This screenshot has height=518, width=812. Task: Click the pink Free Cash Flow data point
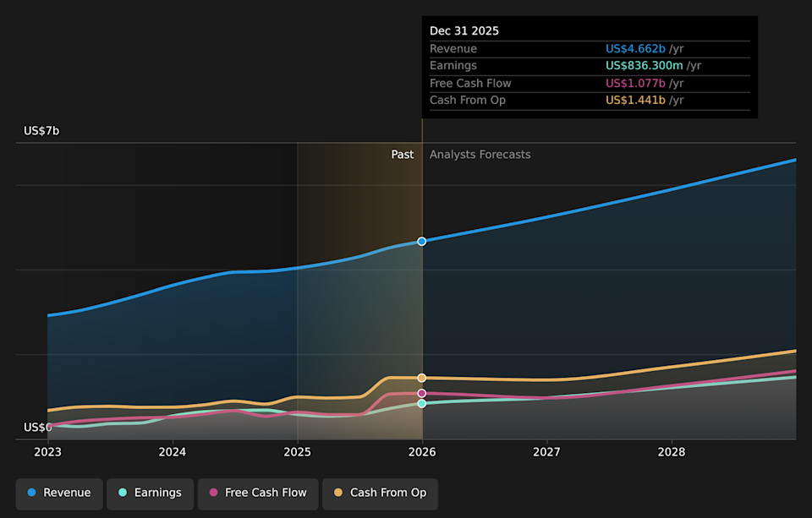(x=422, y=393)
